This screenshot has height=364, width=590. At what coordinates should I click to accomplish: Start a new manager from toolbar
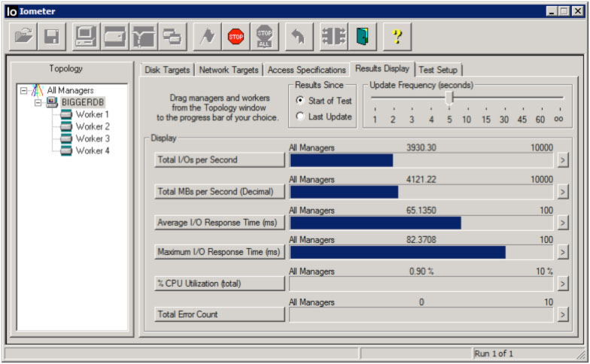click(86, 36)
